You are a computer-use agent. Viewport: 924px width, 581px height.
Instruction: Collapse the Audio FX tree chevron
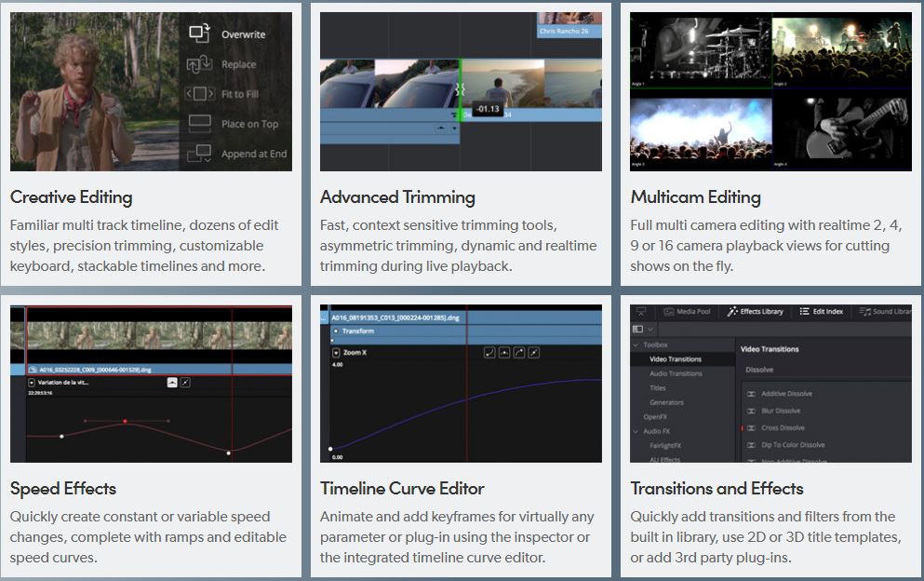click(636, 432)
